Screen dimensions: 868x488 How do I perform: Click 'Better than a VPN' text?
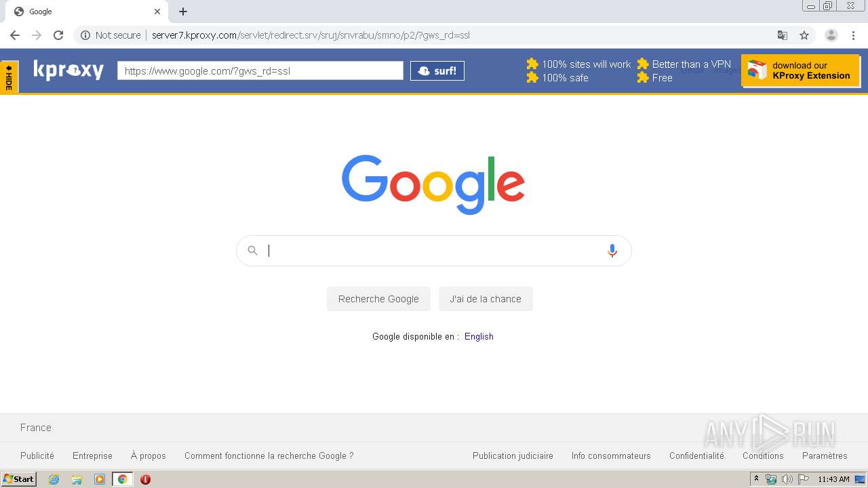[692, 64]
